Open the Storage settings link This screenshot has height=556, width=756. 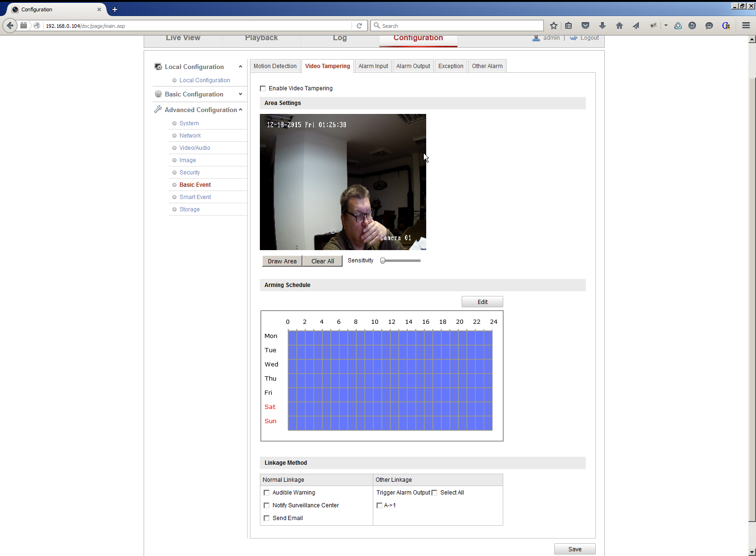coord(189,209)
